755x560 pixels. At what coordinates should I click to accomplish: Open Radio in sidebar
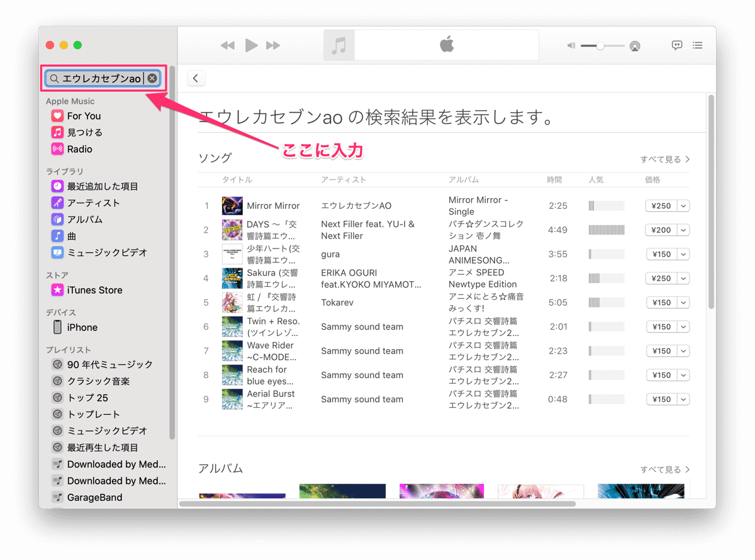[79, 149]
